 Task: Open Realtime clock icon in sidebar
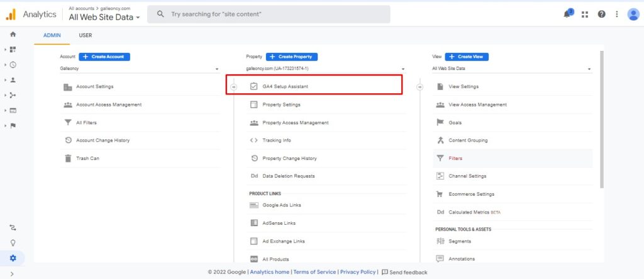tap(13, 65)
